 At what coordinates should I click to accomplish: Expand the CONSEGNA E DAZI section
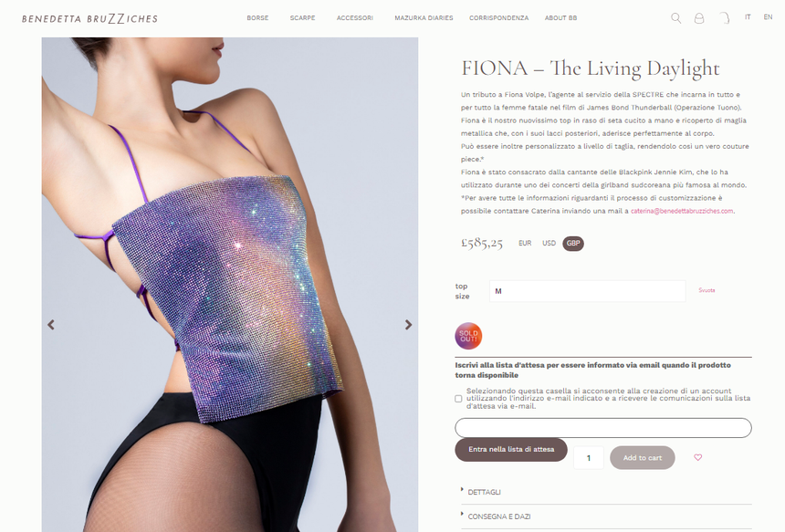coord(498,516)
